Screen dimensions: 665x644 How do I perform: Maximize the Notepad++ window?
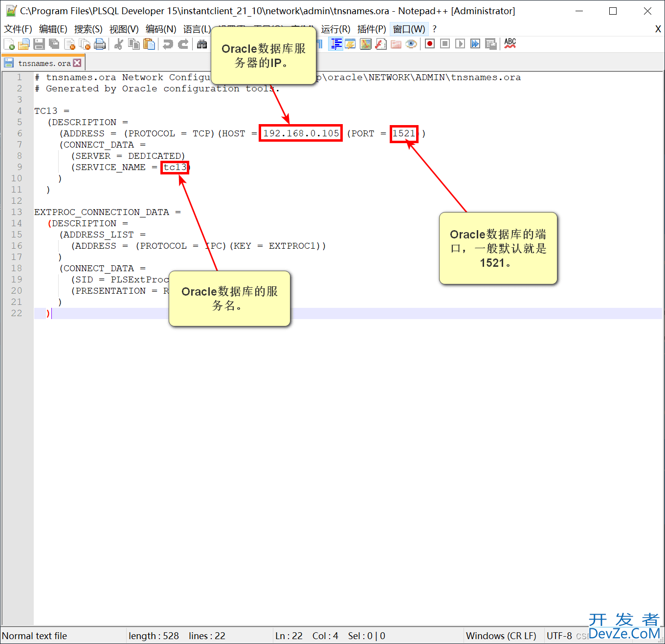pyautogui.click(x=613, y=11)
